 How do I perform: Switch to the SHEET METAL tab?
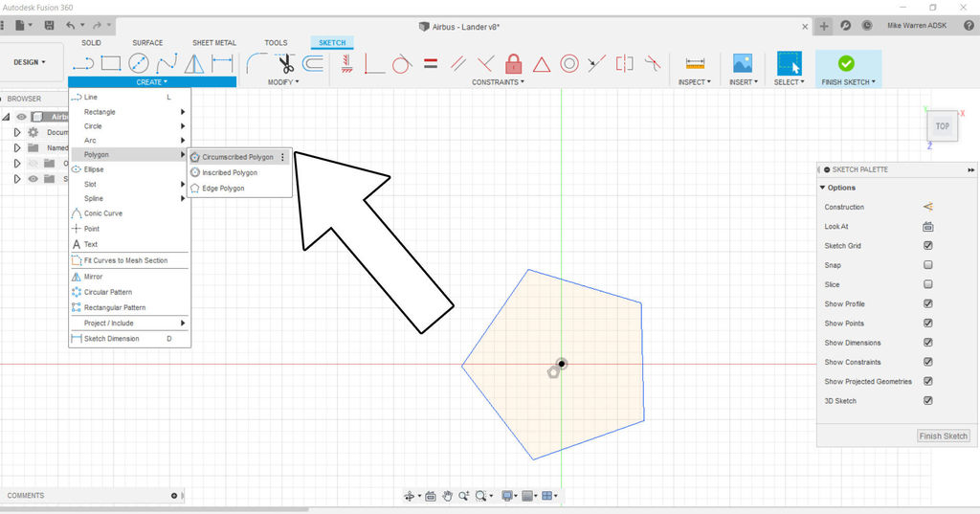[x=214, y=42]
